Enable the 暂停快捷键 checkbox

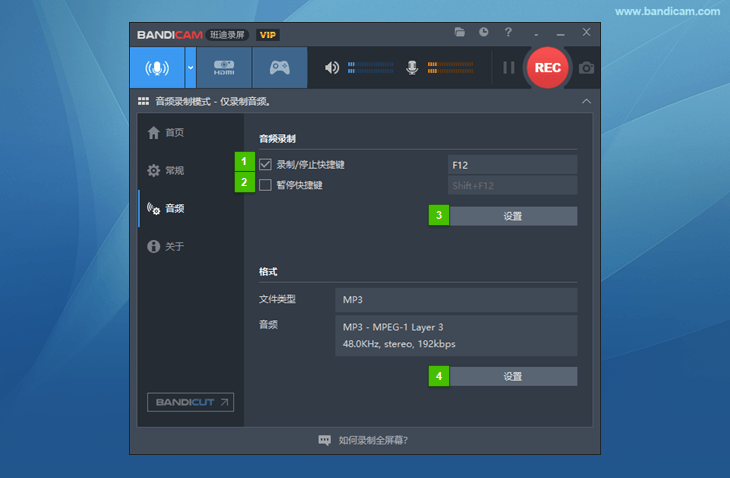coord(265,185)
